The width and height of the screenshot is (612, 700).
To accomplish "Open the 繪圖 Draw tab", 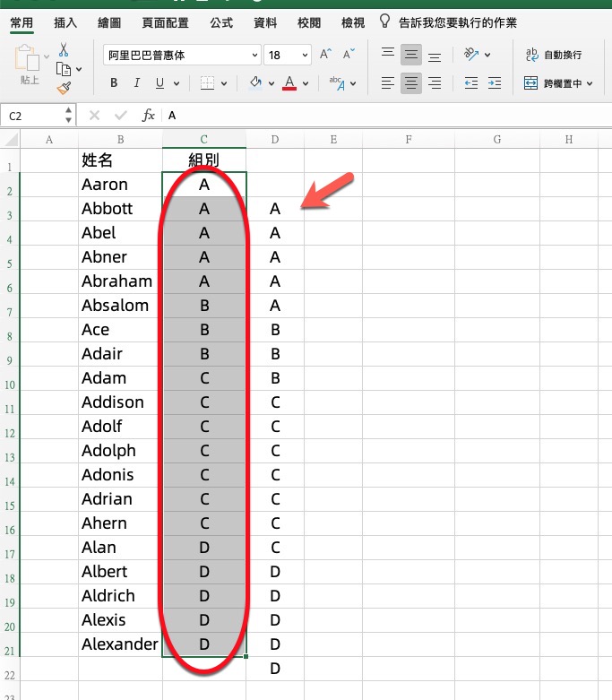I will click(x=109, y=22).
